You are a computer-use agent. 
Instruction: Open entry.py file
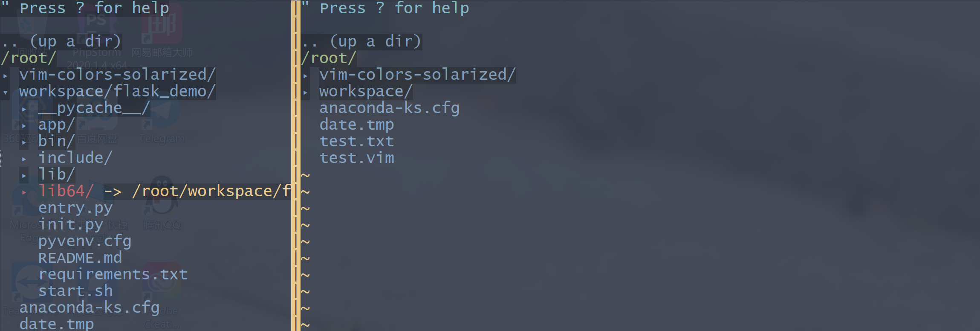click(x=75, y=208)
